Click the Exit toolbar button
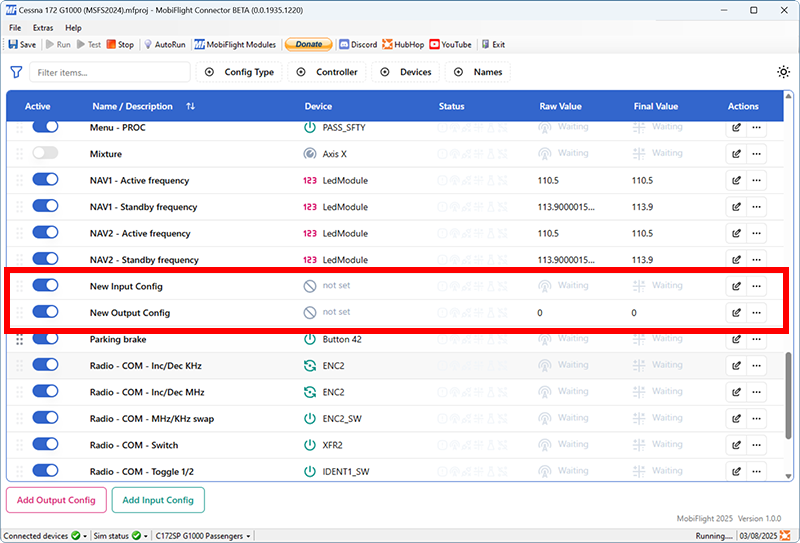 pyautogui.click(x=493, y=44)
